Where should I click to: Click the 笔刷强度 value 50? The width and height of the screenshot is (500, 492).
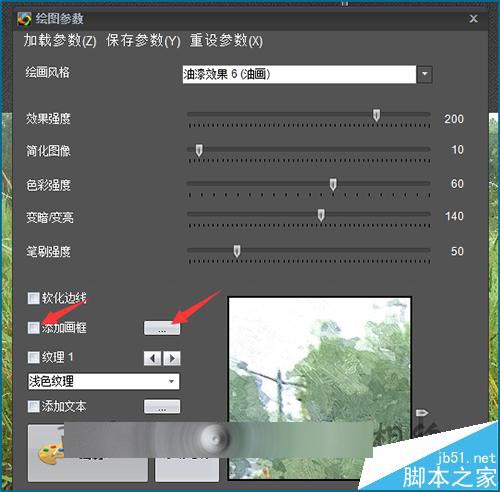457,251
